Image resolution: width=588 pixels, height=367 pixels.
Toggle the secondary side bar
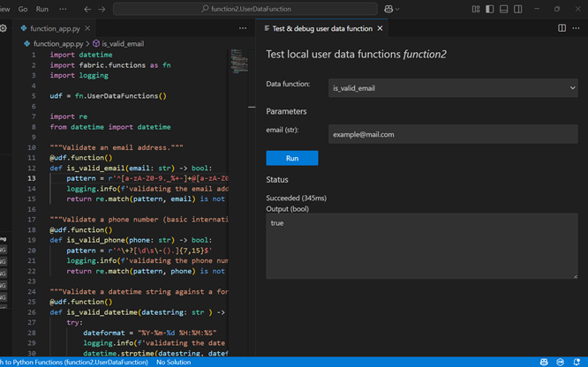tap(518, 9)
